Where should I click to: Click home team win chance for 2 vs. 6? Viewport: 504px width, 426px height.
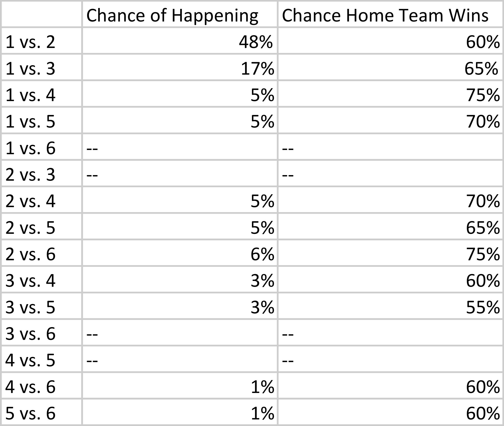[483, 254]
